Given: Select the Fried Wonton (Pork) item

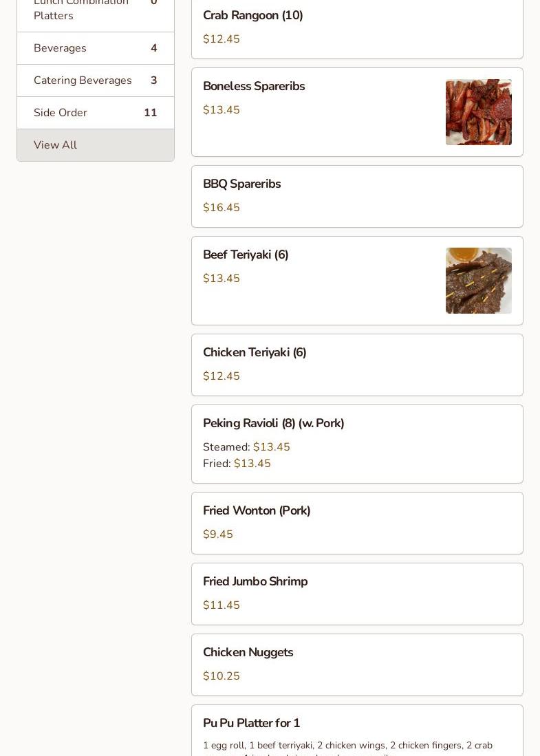Looking at the screenshot, I should point(257,510).
